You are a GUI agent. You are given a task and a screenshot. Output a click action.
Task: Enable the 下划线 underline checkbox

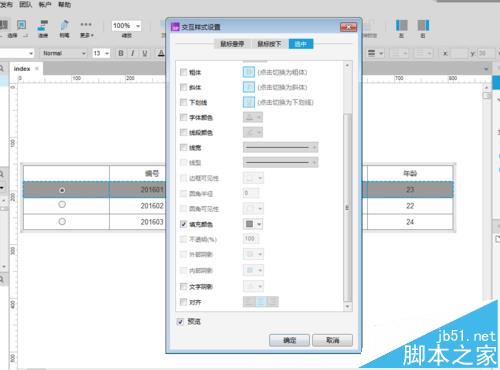click(x=183, y=102)
